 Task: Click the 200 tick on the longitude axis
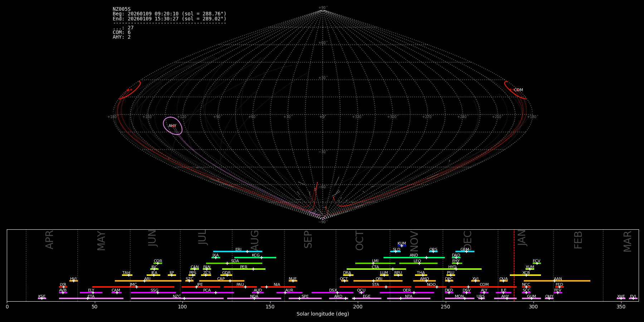(x=358, y=307)
